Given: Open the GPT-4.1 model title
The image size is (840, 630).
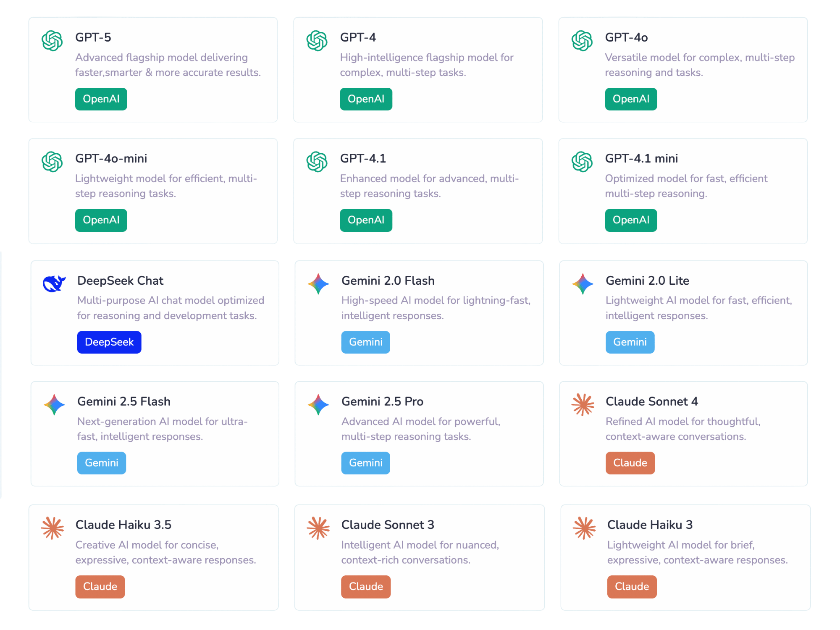Looking at the screenshot, I should [x=363, y=158].
